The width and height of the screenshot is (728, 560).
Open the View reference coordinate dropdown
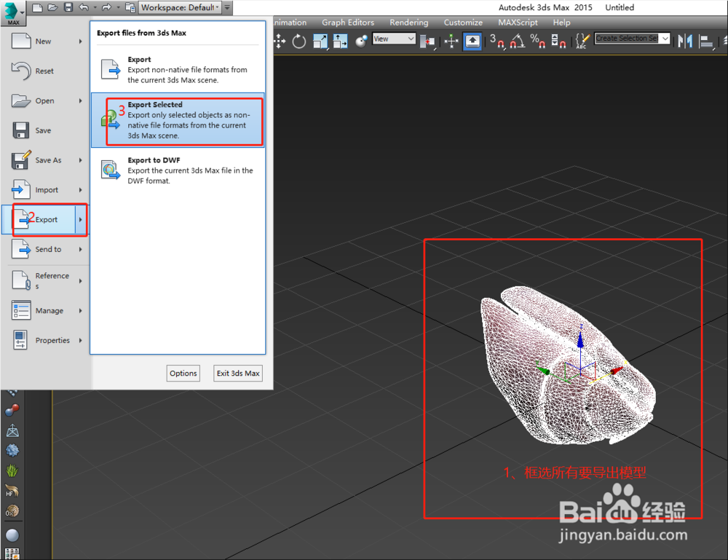[394, 39]
